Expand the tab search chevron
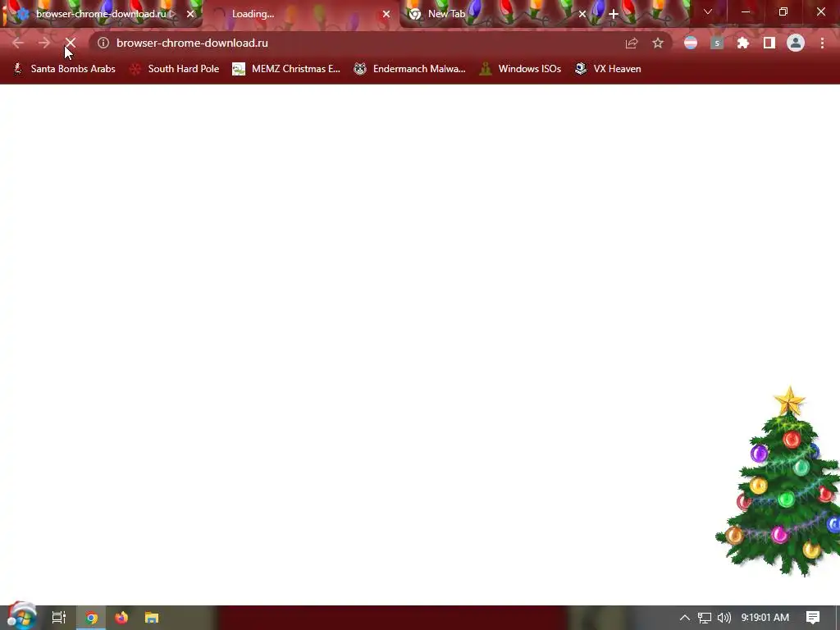The height and width of the screenshot is (630, 840). point(708,11)
